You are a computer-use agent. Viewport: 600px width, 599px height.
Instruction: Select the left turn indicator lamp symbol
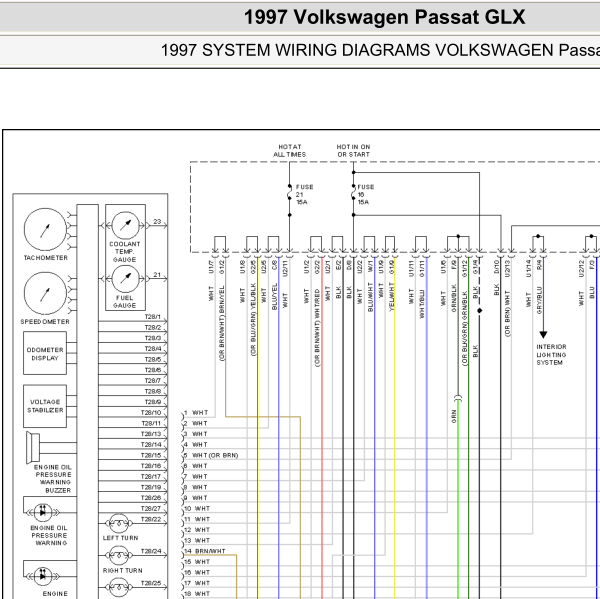tap(119, 523)
